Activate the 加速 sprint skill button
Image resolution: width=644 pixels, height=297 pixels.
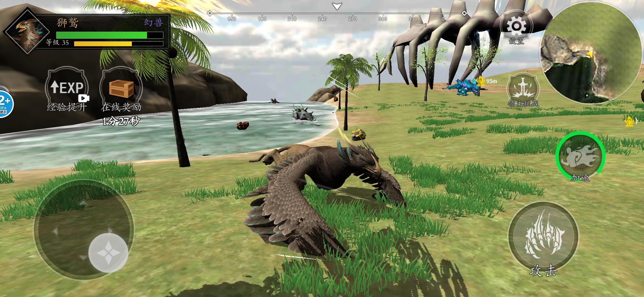coord(580,157)
